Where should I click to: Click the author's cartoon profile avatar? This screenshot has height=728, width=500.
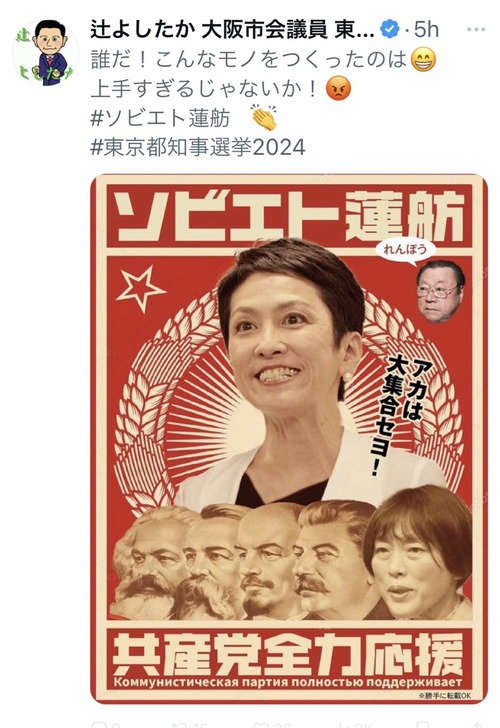click(45, 53)
